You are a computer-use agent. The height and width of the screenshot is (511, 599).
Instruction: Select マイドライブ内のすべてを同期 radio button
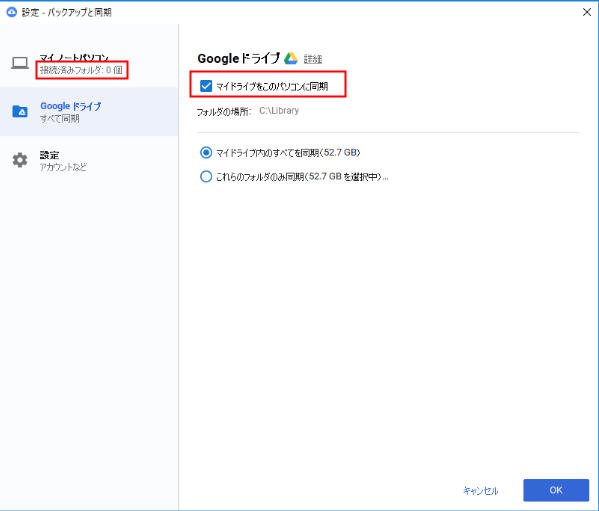click(x=206, y=152)
